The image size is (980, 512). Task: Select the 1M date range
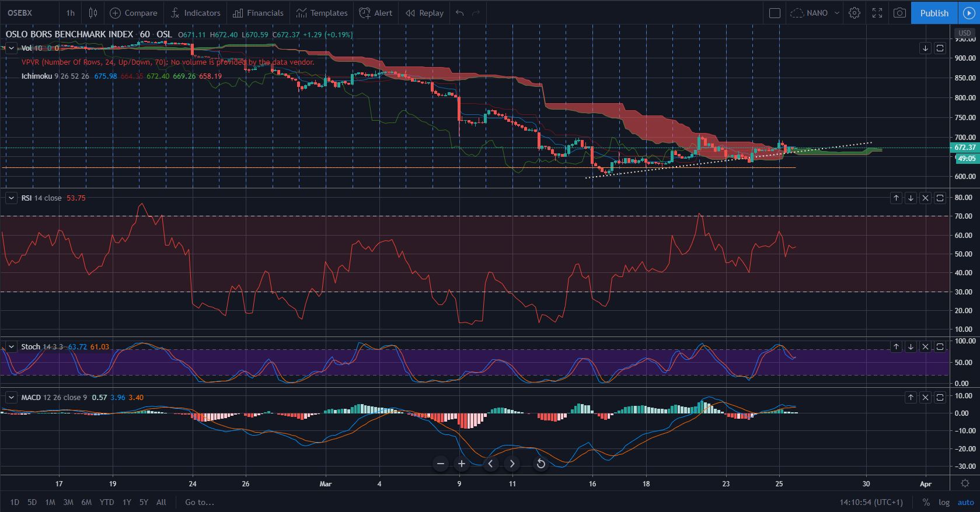[x=50, y=502]
